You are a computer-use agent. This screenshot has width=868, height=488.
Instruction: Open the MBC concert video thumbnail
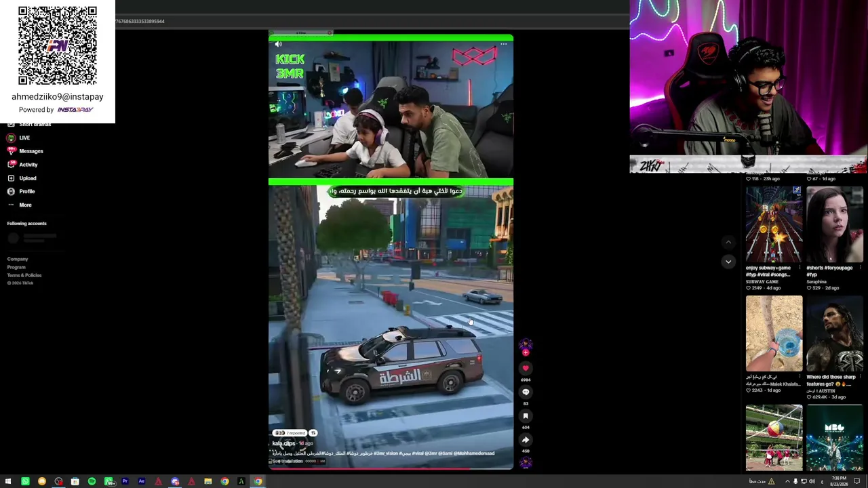click(834, 438)
